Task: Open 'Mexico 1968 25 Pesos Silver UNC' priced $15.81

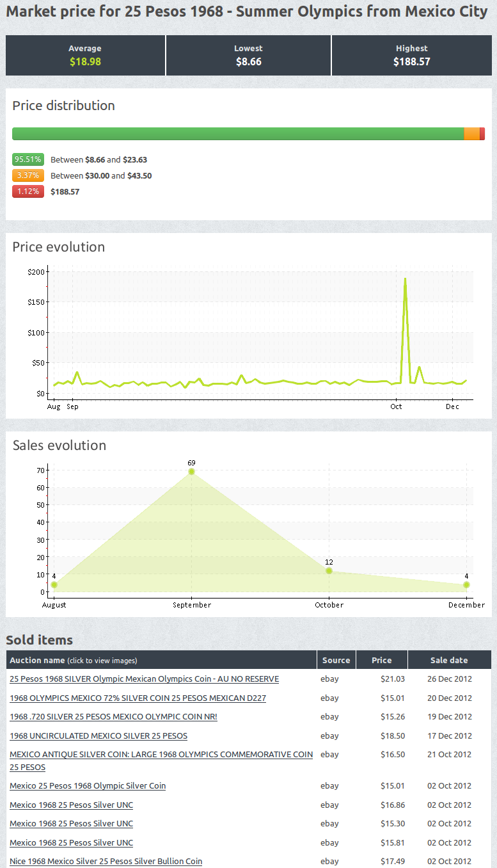Action: tap(71, 842)
